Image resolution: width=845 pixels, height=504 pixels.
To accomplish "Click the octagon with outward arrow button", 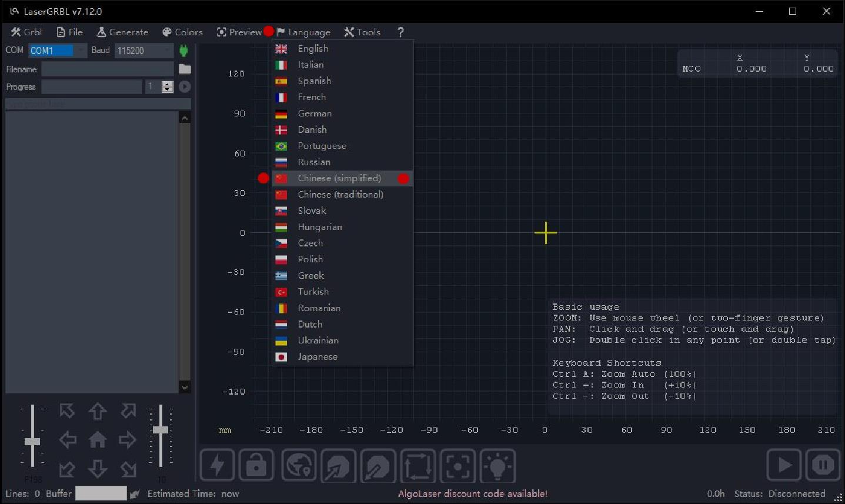I will tap(338, 465).
